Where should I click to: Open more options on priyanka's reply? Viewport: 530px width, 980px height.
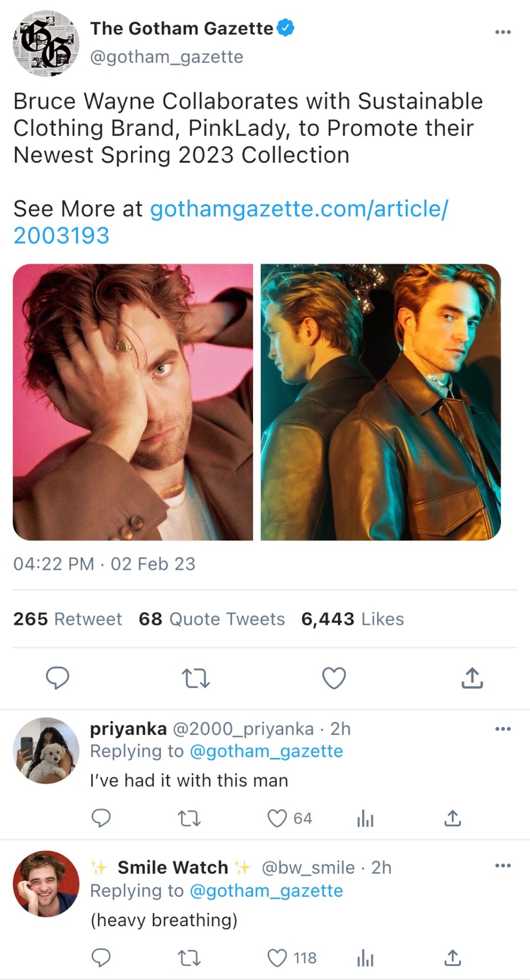point(502,729)
